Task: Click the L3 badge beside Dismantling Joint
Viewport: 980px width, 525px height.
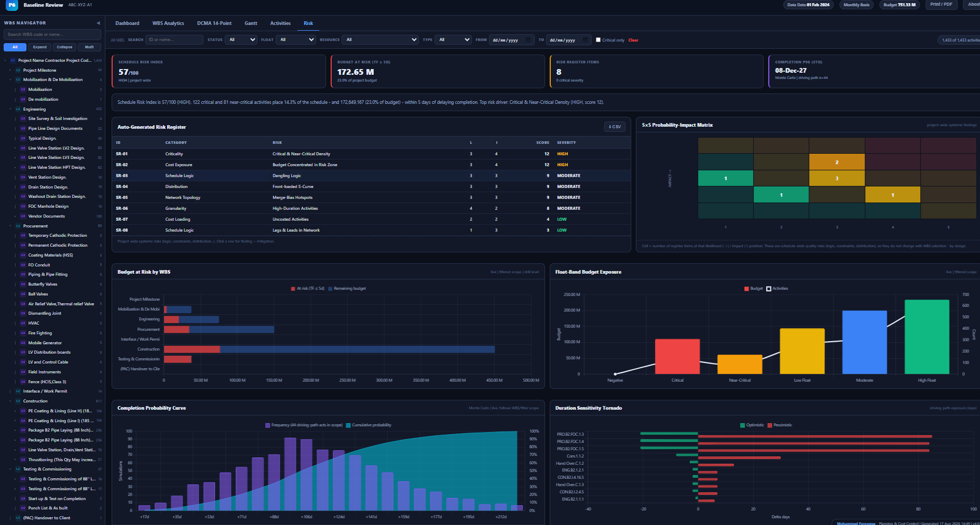Action: point(23,313)
